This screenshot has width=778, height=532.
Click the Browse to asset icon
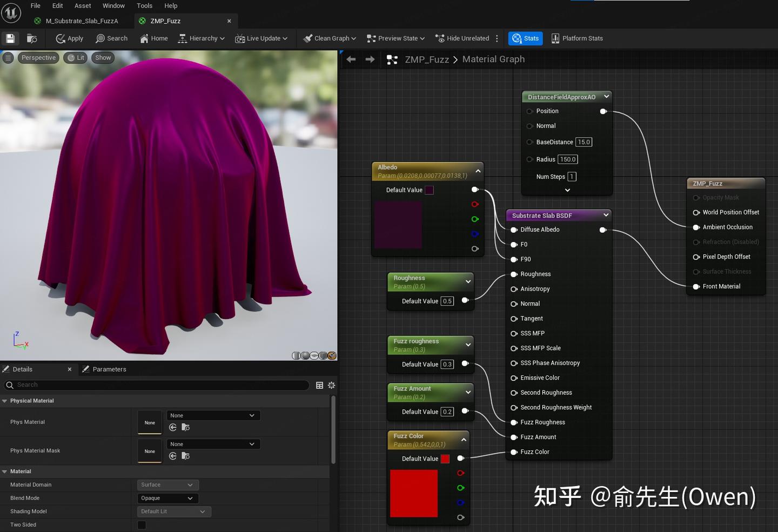coord(32,38)
